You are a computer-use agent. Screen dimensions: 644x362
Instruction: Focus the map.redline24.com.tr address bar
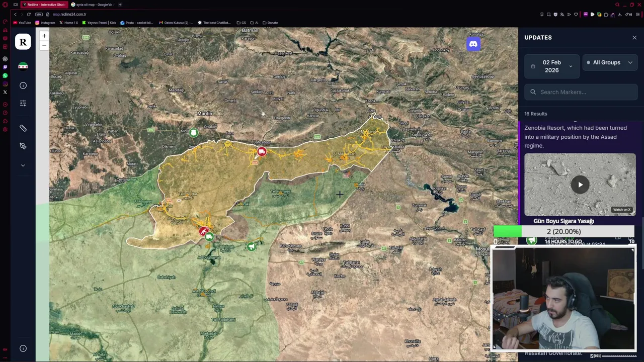coord(69,14)
